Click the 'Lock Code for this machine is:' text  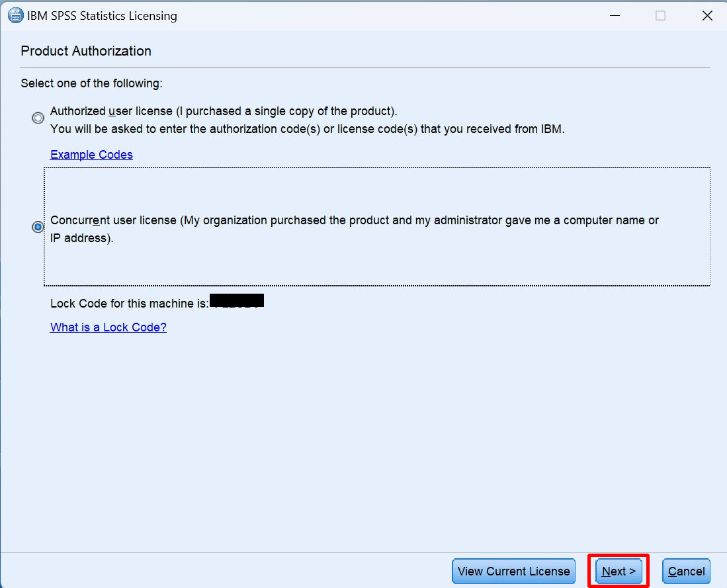click(x=130, y=304)
